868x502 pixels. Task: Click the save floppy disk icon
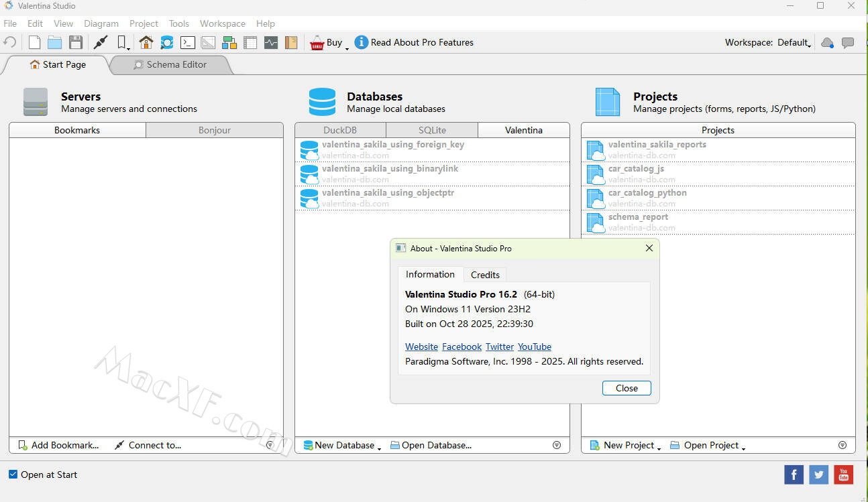[x=76, y=42]
